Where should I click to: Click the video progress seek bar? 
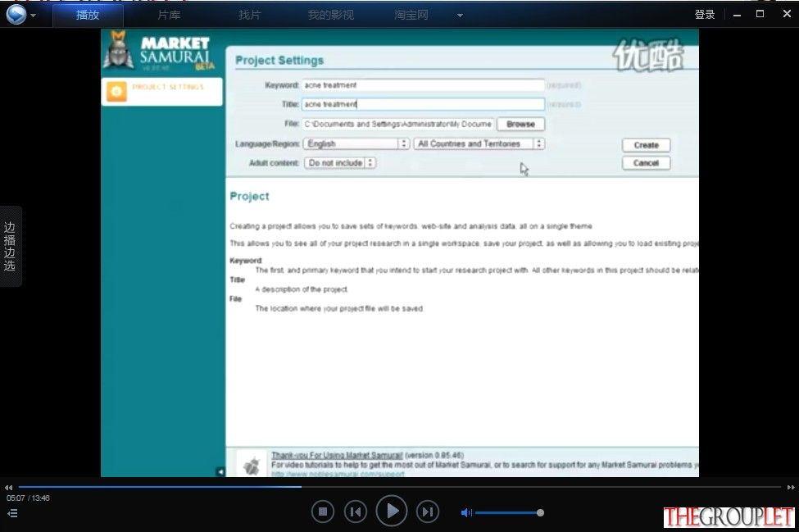(400, 487)
